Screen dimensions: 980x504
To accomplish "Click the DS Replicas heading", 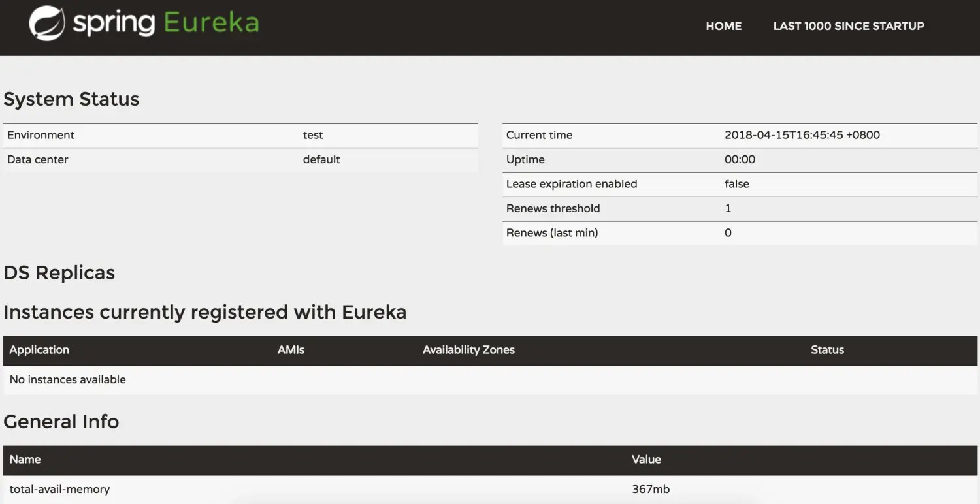I will pos(59,273).
